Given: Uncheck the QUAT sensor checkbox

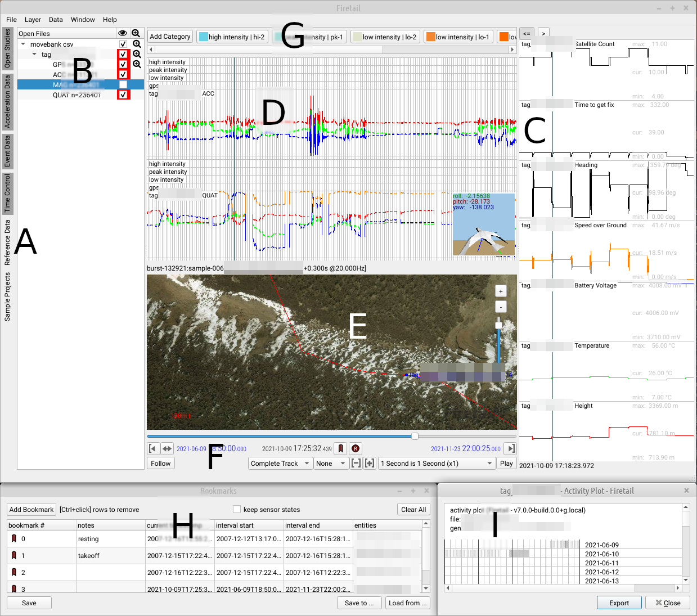Looking at the screenshot, I should 123,95.
